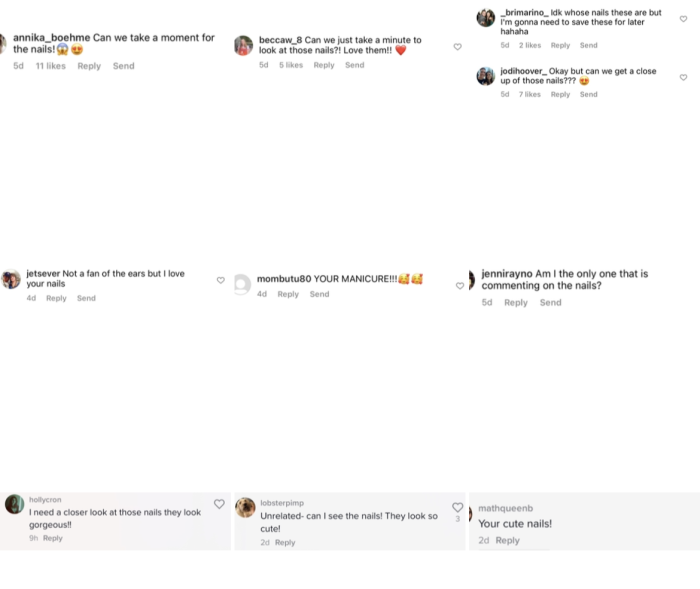Heart jennirayno's comment about the nails
Image resolution: width=700 pixels, height=589 pixels.
[x=460, y=286]
